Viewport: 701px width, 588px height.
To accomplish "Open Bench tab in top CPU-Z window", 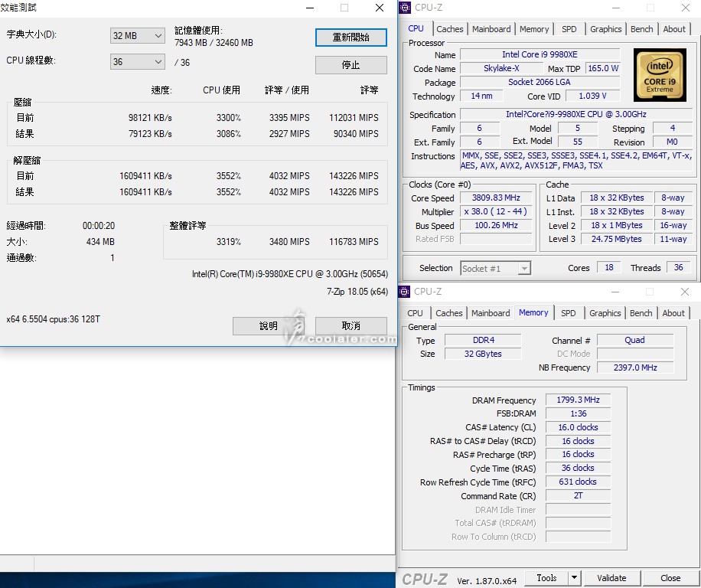I will [642, 29].
